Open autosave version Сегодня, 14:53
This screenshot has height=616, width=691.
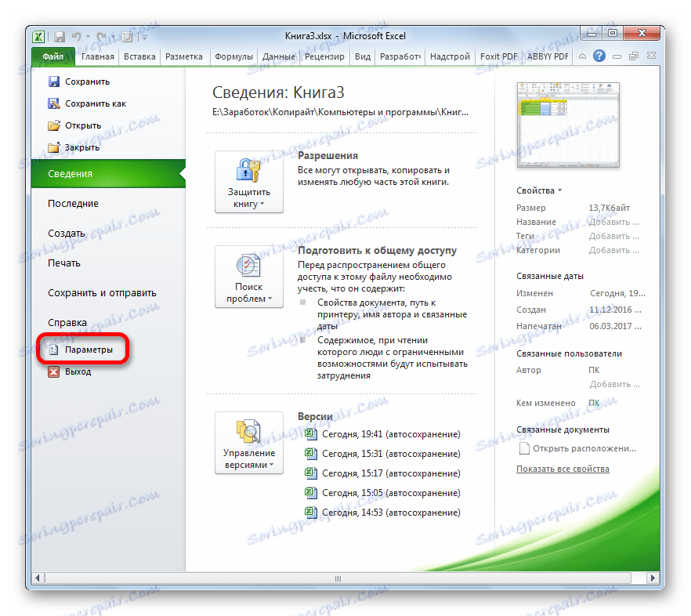pos(382,513)
